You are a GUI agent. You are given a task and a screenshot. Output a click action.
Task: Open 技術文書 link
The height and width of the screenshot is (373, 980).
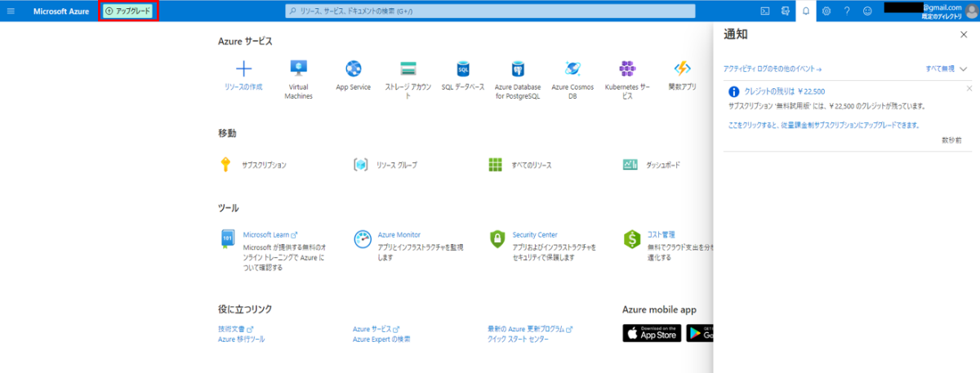pyautogui.click(x=236, y=329)
